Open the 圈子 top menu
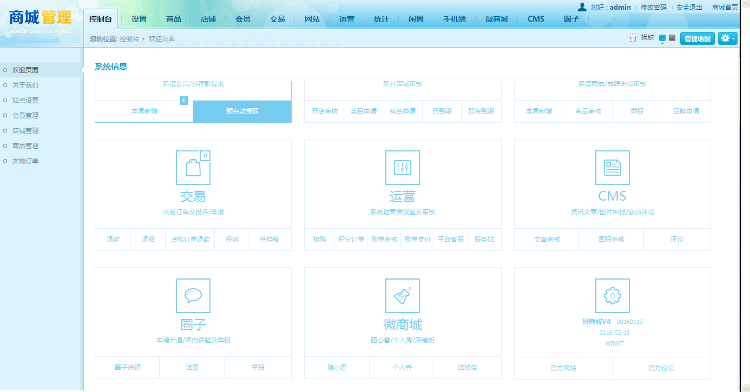Viewport: 750px width, 392px height. coord(571,19)
